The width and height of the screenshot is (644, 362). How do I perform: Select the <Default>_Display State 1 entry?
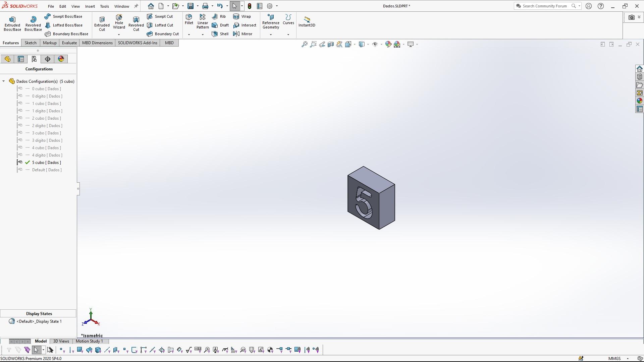pyautogui.click(x=39, y=321)
